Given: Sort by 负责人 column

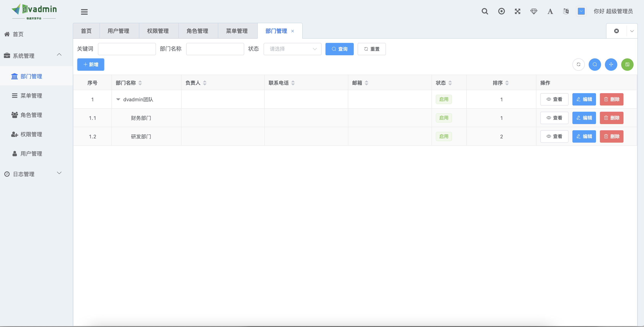Looking at the screenshot, I should pyautogui.click(x=205, y=83).
